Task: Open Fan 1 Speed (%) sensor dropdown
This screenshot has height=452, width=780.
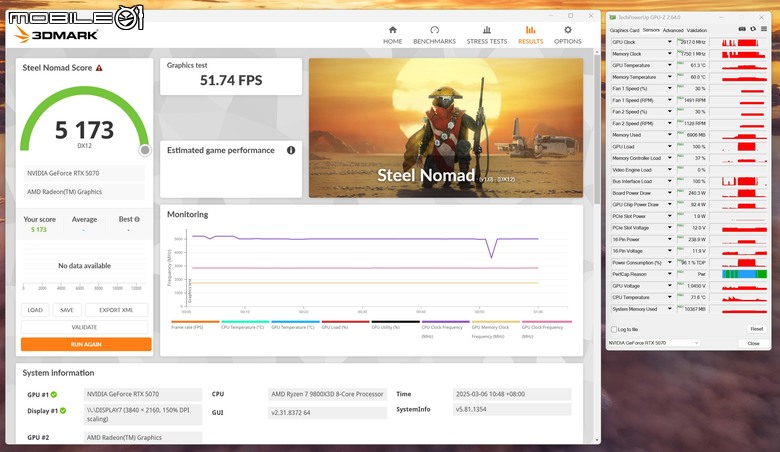Action: tap(670, 89)
